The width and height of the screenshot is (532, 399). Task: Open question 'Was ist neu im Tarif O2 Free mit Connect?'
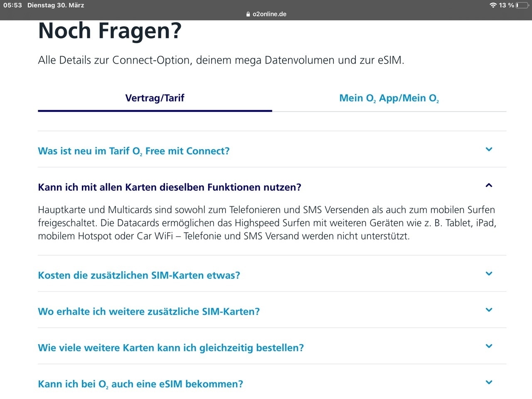coord(134,151)
